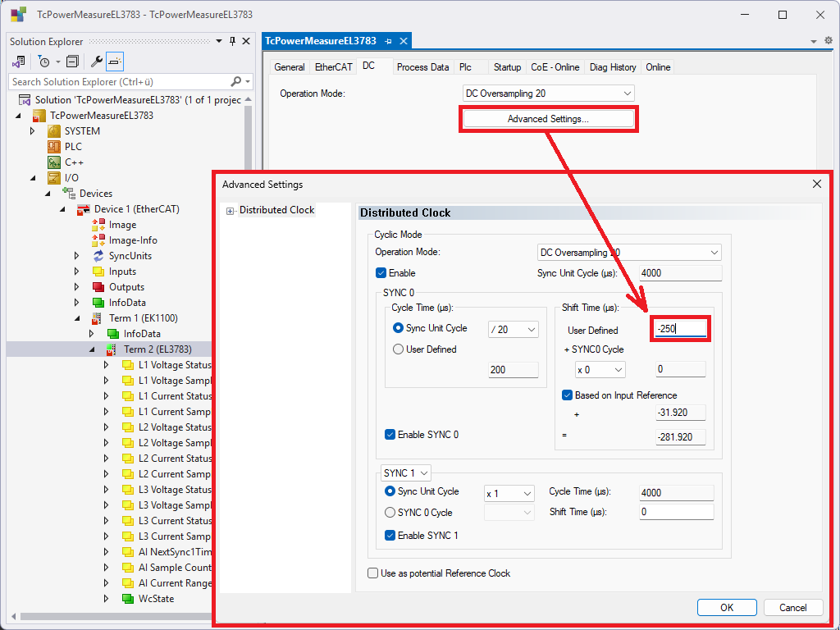Click the Advanced Settings... button
The width and height of the screenshot is (840, 630).
coord(548,119)
